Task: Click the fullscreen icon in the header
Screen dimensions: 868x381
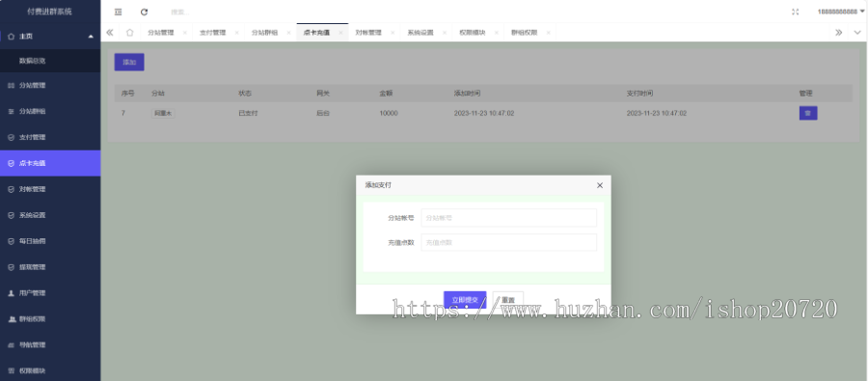Action: 796,12
